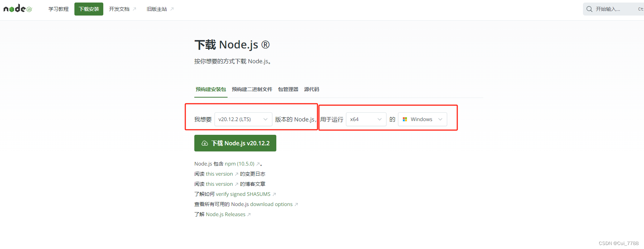Open the x64 architecture dropdown
Image resolution: width=644 pixels, height=249 pixels.
pos(366,119)
